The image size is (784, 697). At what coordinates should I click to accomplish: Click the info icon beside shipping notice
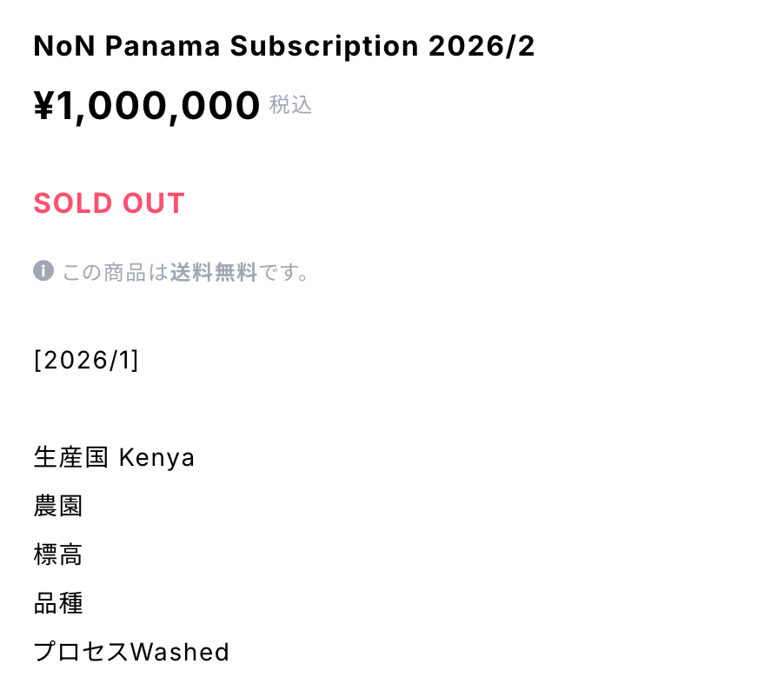tap(43, 271)
